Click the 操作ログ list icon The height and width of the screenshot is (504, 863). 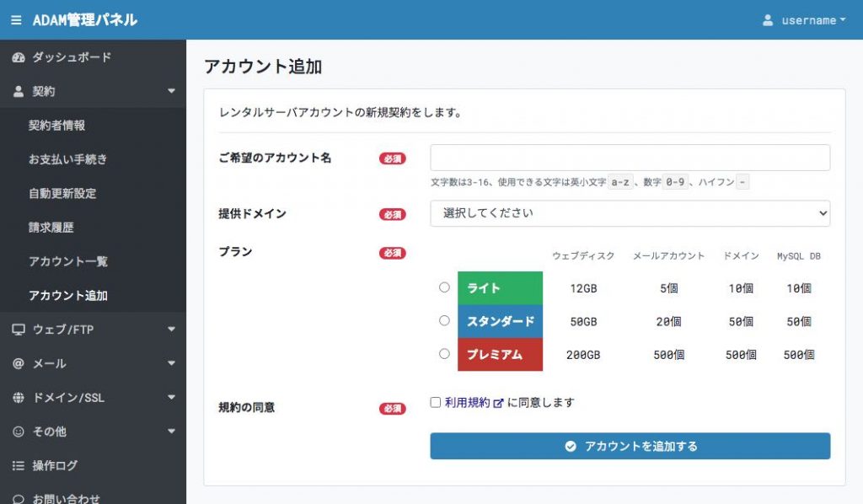19,465
